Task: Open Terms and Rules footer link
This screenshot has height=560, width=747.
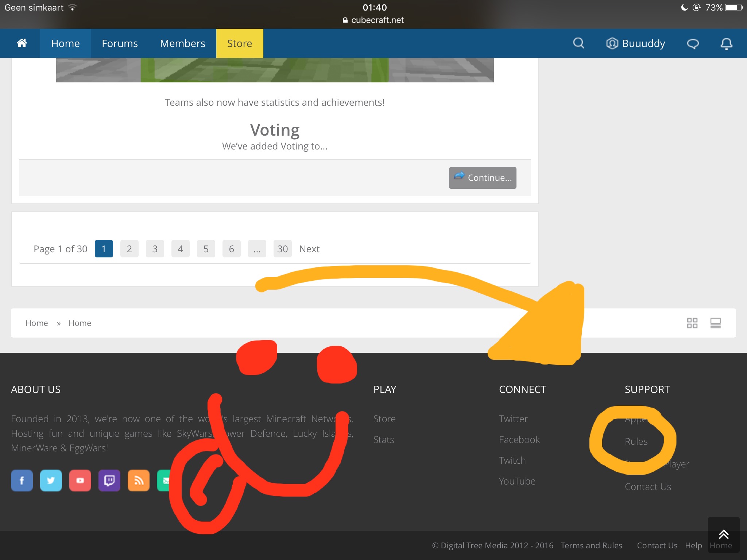Action: [591, 545]
